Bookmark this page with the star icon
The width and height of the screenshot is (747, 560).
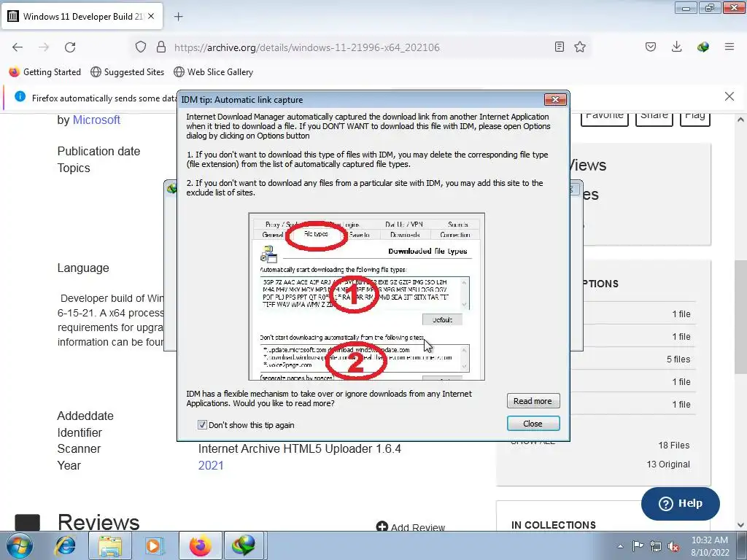pos(580,47)
